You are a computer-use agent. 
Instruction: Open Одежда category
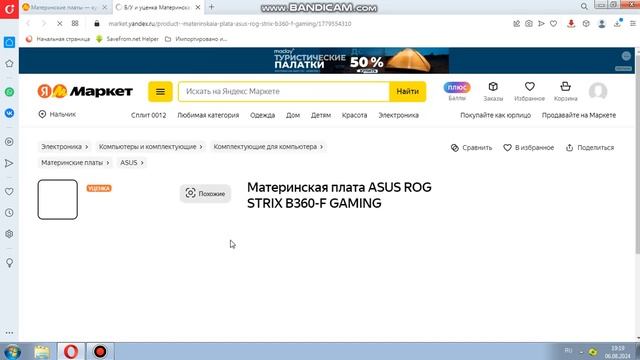262,115
